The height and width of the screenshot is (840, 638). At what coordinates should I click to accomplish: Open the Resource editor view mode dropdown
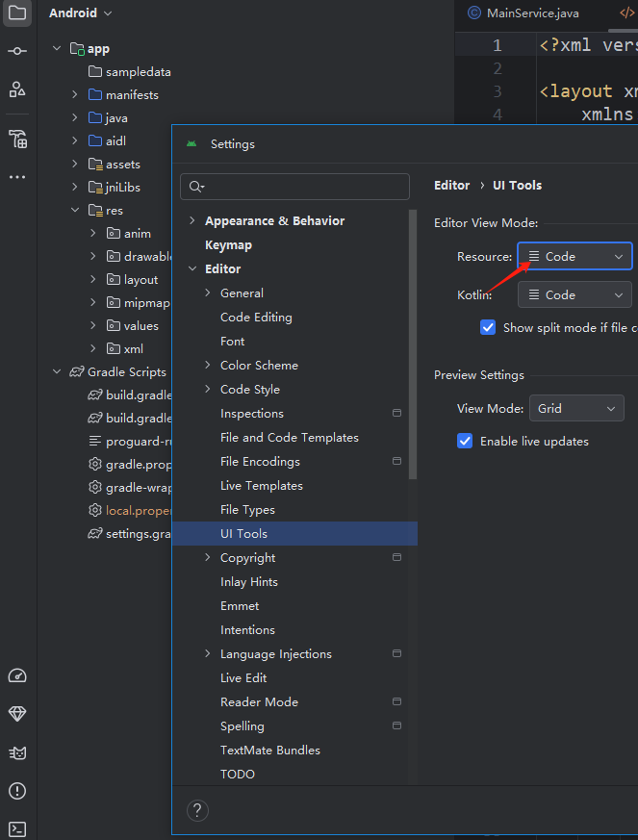[574, 256]
